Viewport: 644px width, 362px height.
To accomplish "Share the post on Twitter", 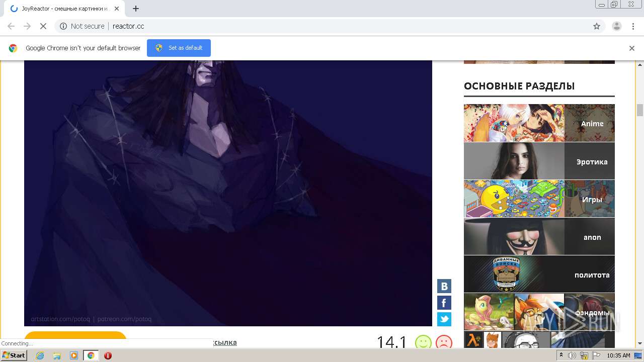I will click(444, 319).
